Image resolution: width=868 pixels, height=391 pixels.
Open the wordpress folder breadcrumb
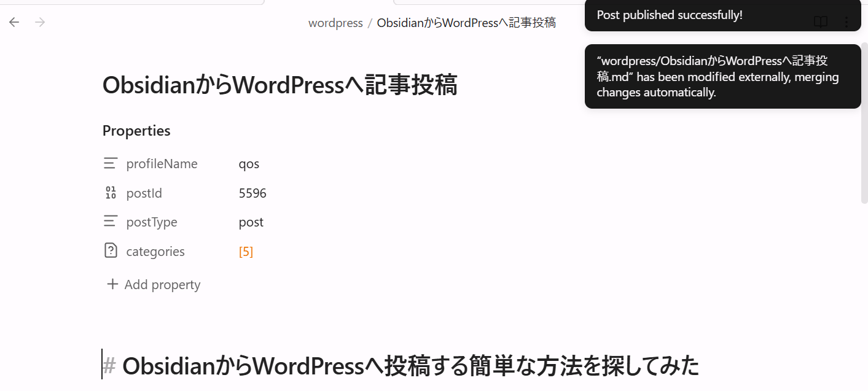335,23
